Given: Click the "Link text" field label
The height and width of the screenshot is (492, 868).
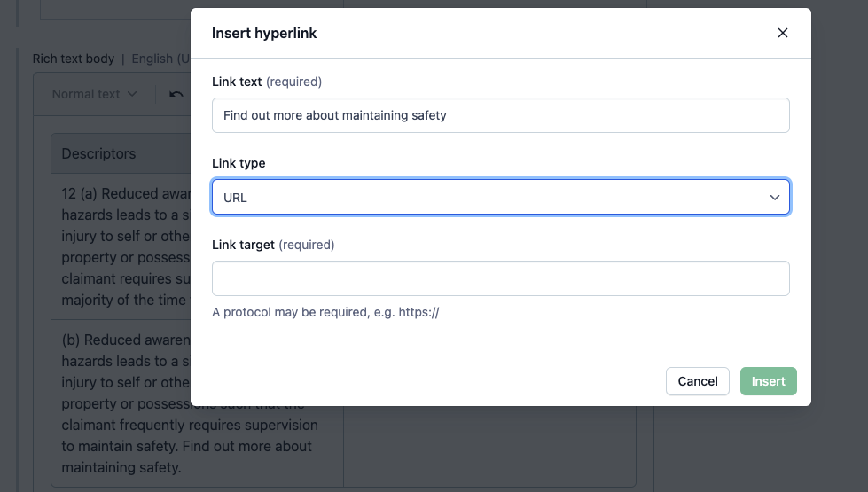Looking at the screenshot, I should click(x=237, y=82).
